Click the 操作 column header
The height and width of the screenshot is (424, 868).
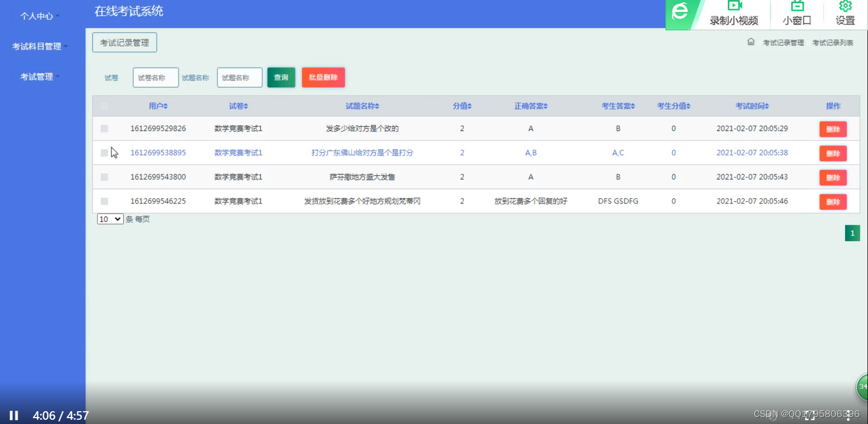coord(833,106)
